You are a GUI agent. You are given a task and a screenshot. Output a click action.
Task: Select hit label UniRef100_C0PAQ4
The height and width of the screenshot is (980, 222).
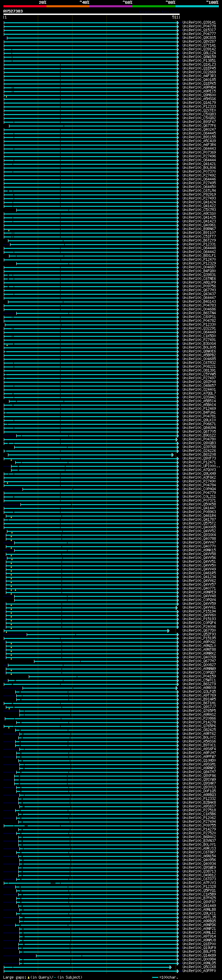point(199,489)
